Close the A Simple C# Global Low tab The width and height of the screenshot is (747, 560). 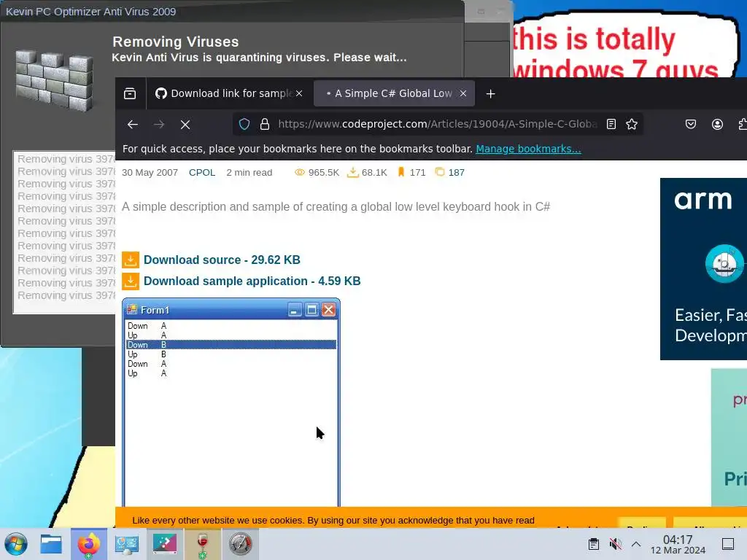[x=463, y=93]
